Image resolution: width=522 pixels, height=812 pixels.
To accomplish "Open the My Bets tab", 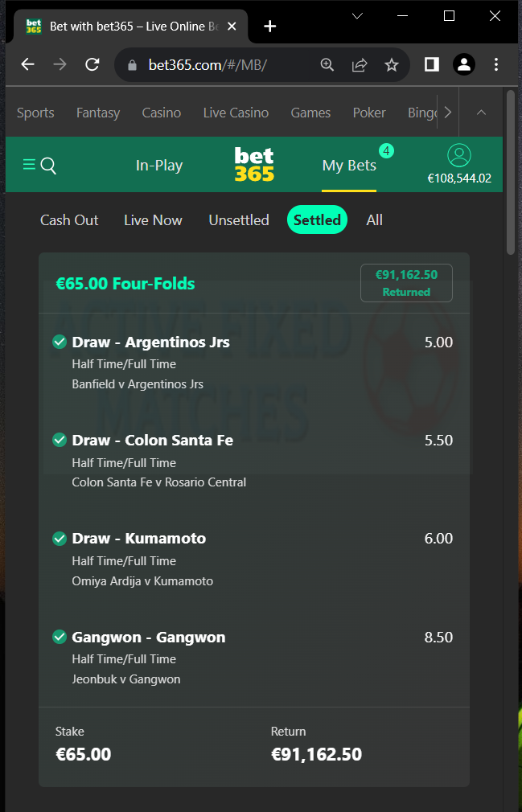I will pos(349,165).
